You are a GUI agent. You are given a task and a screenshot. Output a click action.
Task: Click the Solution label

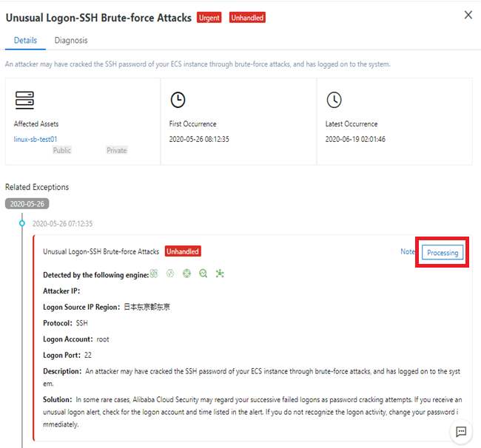(x=58, y=400)
